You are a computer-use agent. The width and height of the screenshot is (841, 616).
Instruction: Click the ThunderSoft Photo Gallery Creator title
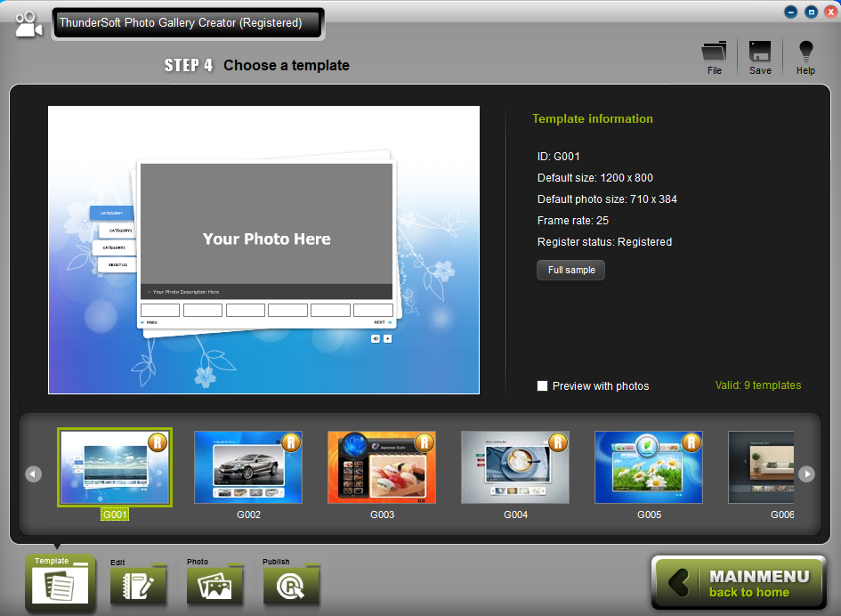pos(180,22)
